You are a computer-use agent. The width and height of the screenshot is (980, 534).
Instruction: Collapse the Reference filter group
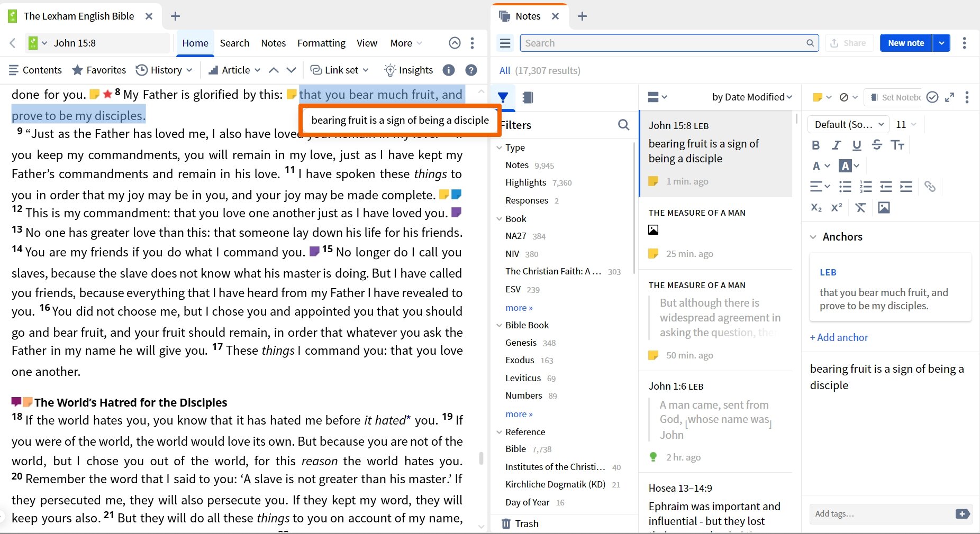(499, 432)
